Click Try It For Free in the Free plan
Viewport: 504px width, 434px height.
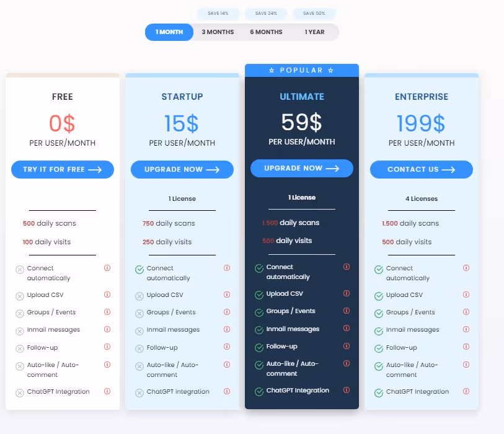(x=62, y=169)
